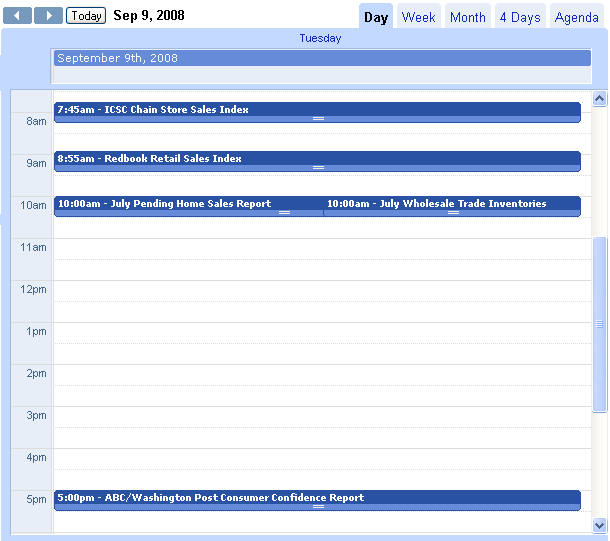Open Redbook Retail Sales Index event
Screen dimensions: 610x541
point(317,161)
